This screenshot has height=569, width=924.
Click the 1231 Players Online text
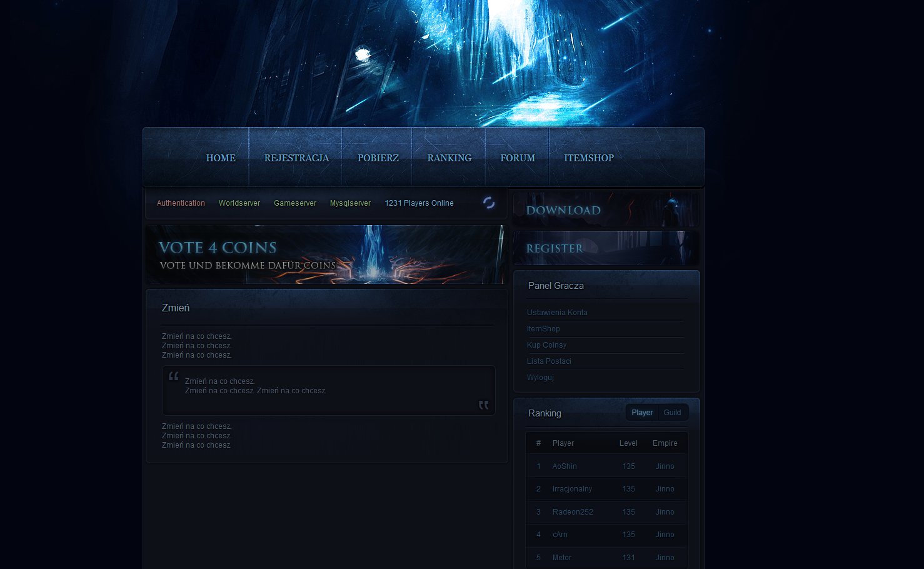point(419,203)
